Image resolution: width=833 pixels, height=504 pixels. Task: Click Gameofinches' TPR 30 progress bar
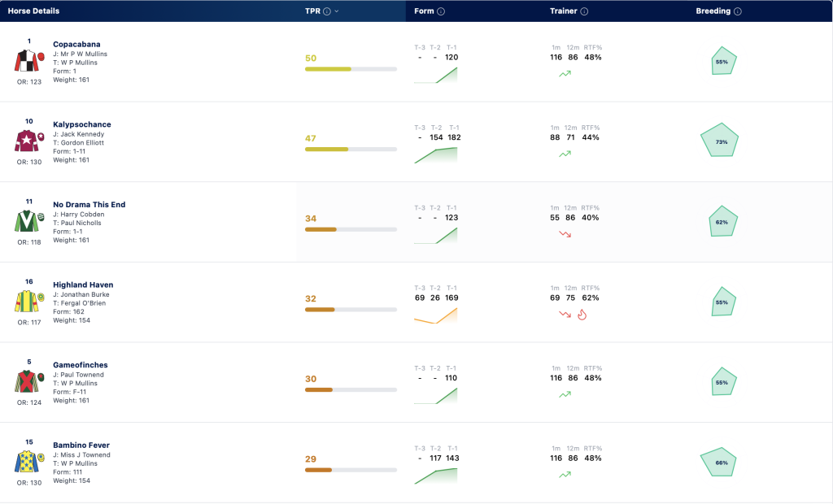(351, 390)
